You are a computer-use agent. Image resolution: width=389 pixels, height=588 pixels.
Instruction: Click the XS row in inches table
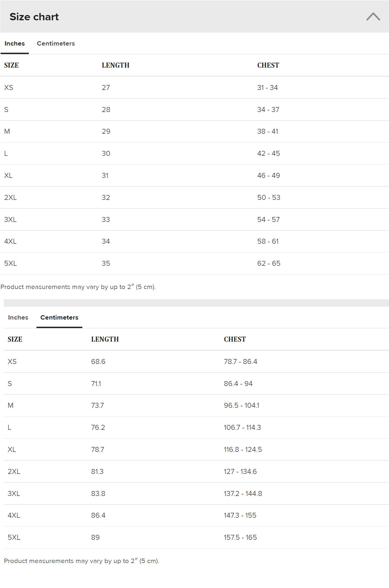pos(194,88)
